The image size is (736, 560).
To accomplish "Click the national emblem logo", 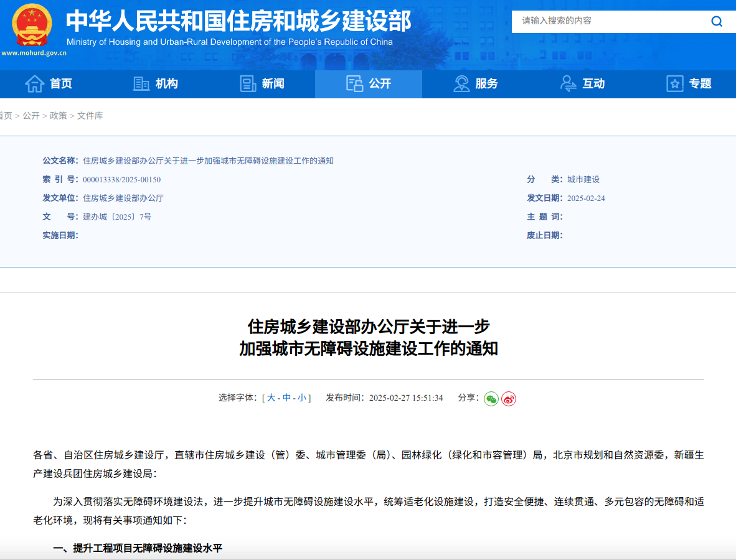I will coord(32,26).
